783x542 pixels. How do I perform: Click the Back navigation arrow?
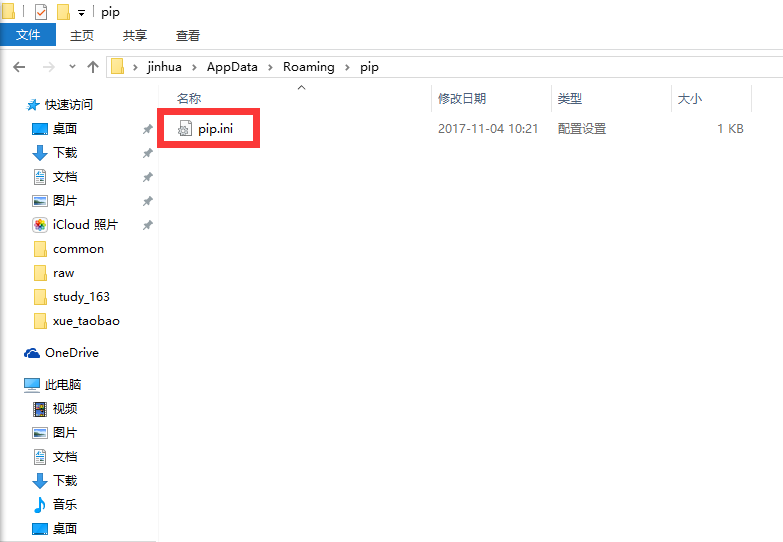pos(19,67)
